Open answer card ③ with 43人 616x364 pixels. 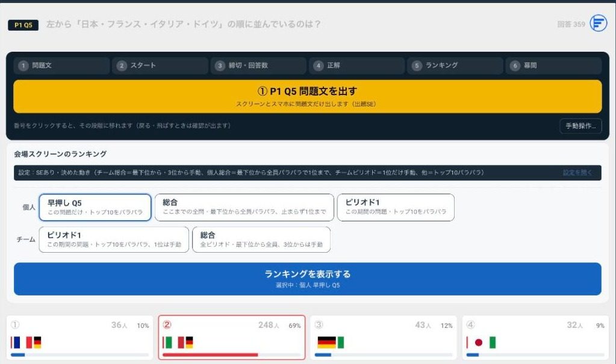384,338
